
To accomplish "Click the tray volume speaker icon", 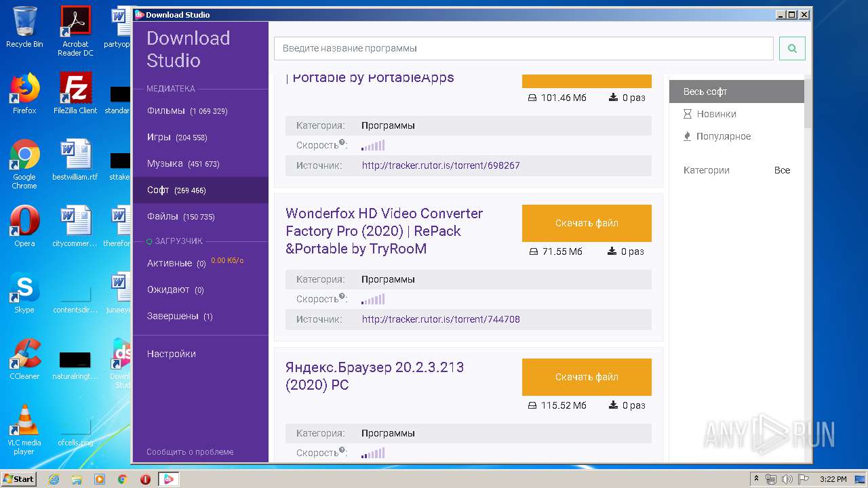I will [x=787, y=479].
